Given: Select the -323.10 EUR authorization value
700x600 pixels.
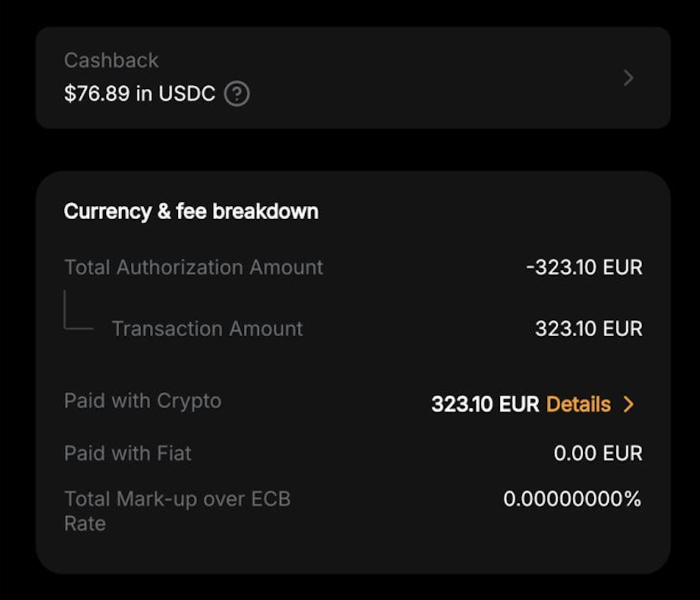Looking at the screenshot, I should click(x=585, y=267).
